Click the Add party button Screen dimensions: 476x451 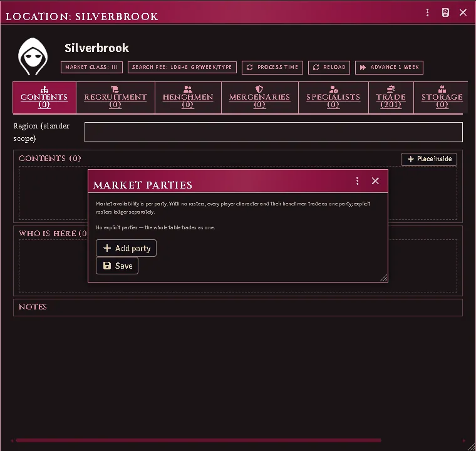(x=126, y=248)
